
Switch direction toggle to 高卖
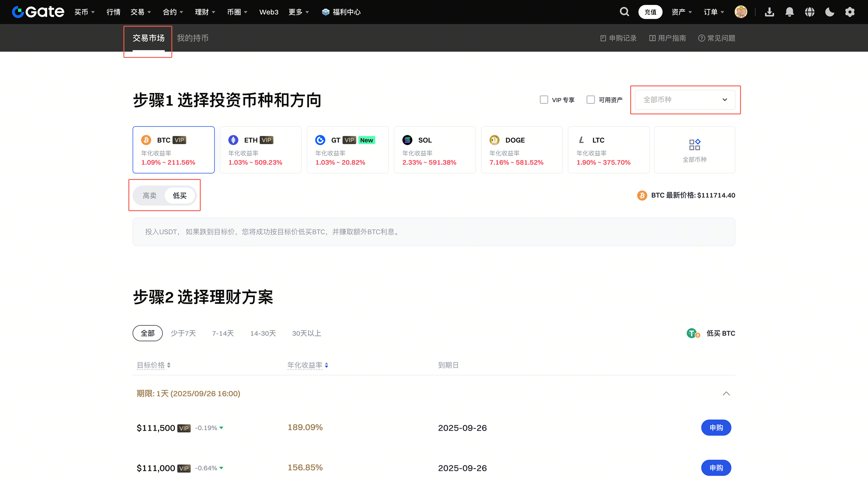click(149, 195)
